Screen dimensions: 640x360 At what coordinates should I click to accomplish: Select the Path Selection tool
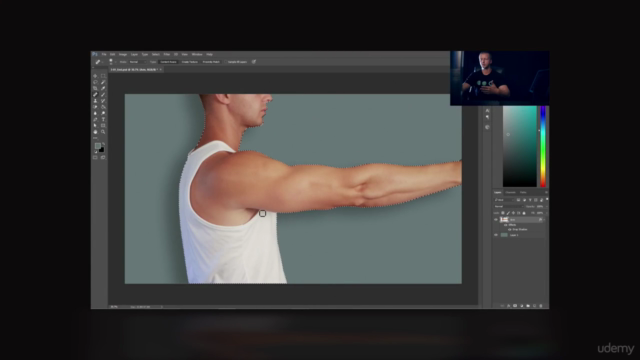95,125
